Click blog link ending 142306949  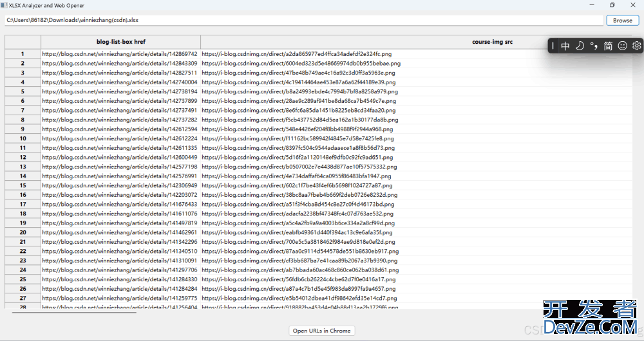(x=120, y=185)
